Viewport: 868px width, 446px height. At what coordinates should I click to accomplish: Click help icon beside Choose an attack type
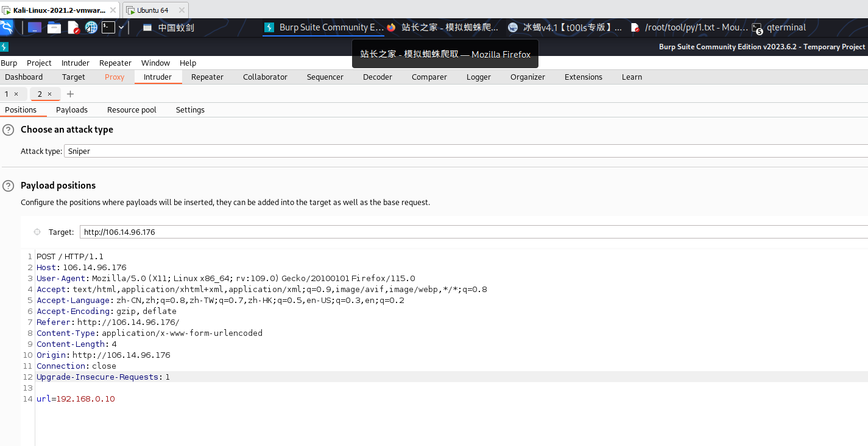coord(9,130)
